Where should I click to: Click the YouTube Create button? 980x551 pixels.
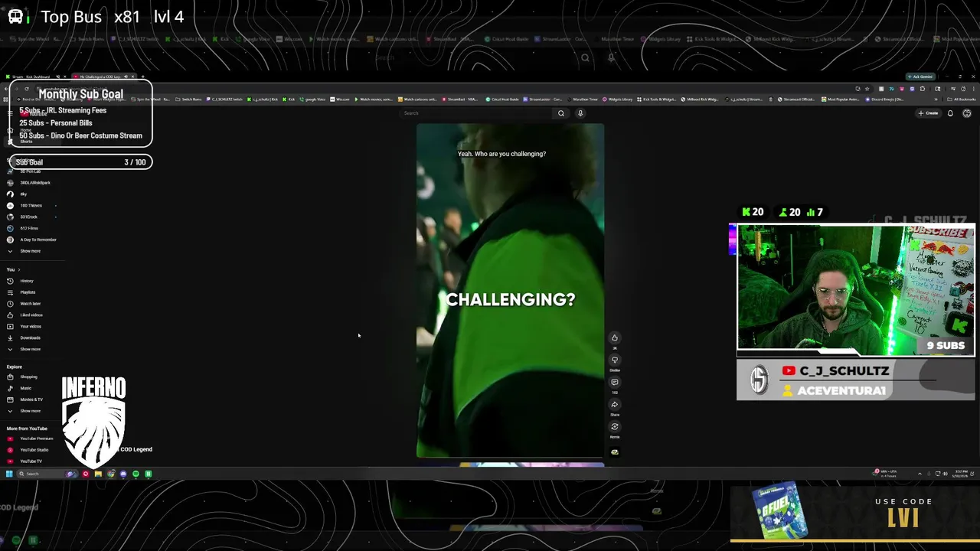click(x=928, y=113)
